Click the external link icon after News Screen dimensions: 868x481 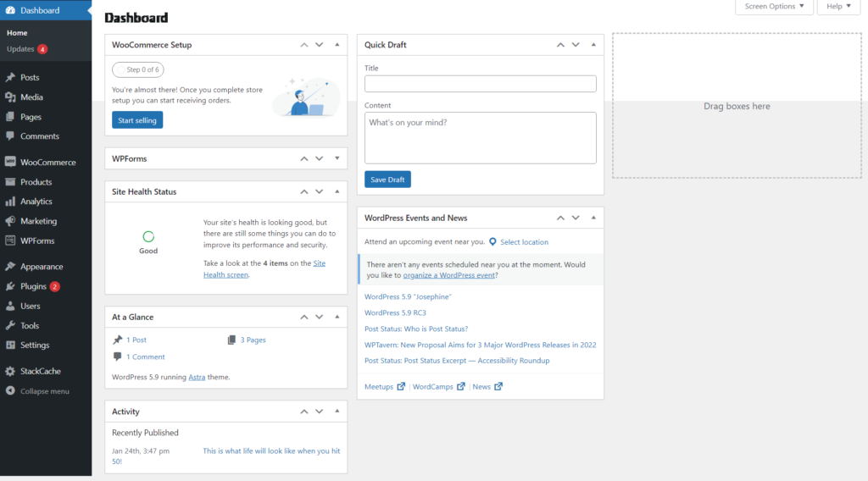click(498, 386)
